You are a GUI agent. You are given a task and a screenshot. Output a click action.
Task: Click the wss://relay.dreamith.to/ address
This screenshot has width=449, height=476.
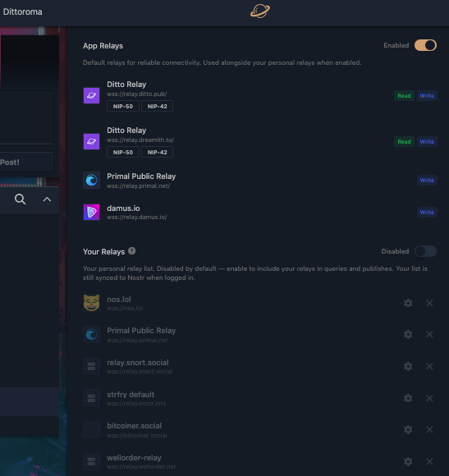[140, 140]
